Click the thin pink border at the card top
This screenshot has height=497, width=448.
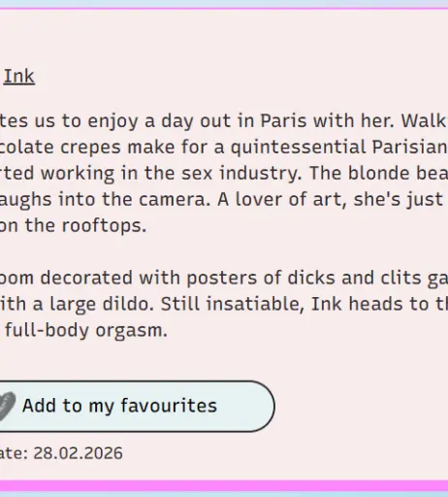click(224, 9)
